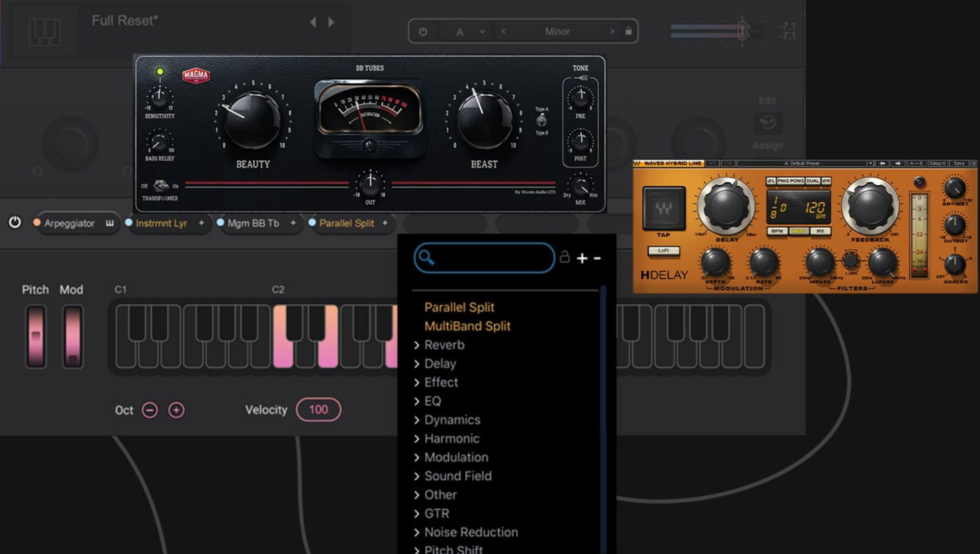Go to previous preset with left arrow
Screen dimensions: 980x554
coord(313,22)
